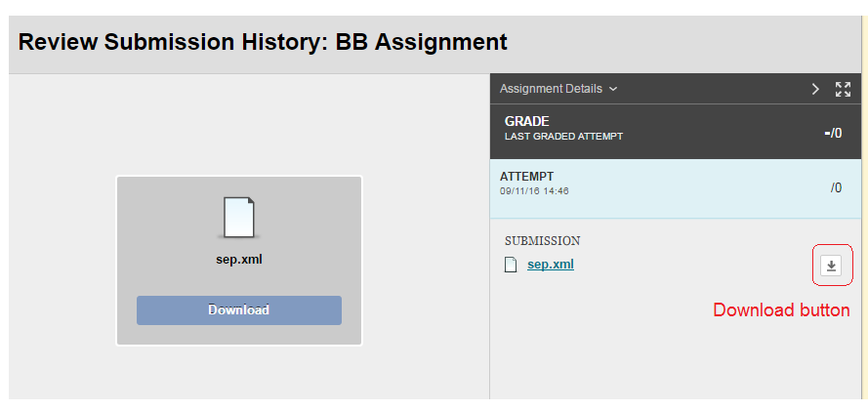Click the grade value -/0
868x411 pixels.
[833, 132]
